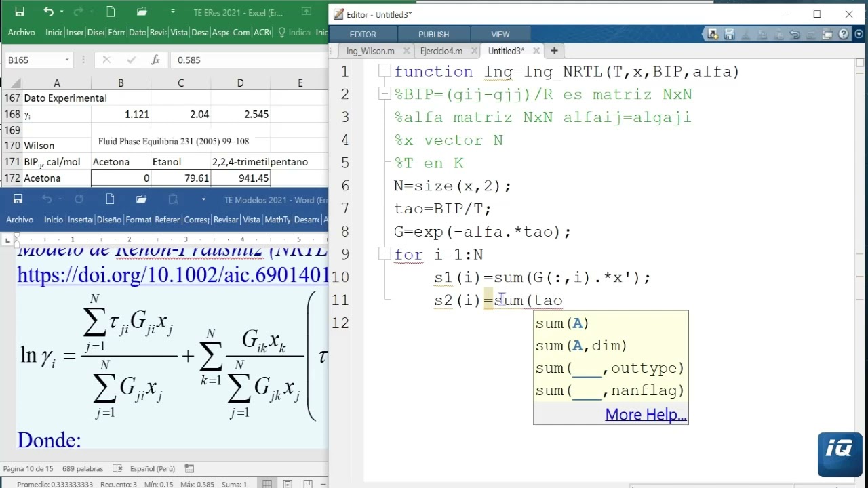Viewport: 868px width, 488px height.
Task: Undo the last action in Excel
Action: coord(47,12)
